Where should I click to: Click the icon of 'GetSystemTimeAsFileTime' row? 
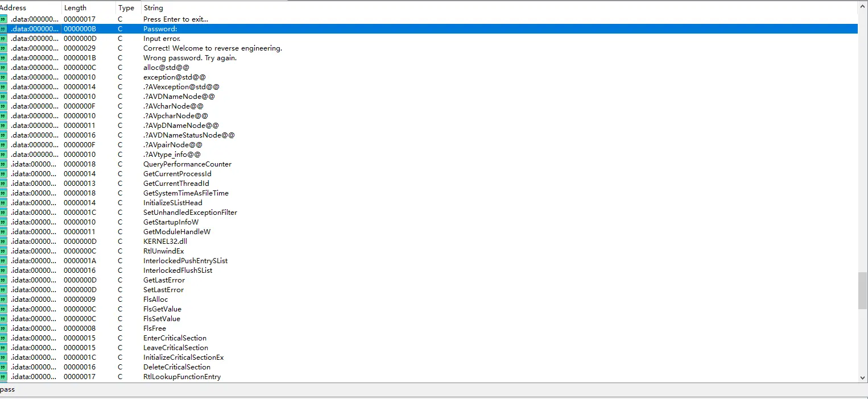pyautogui.click(x=3, y=193)
